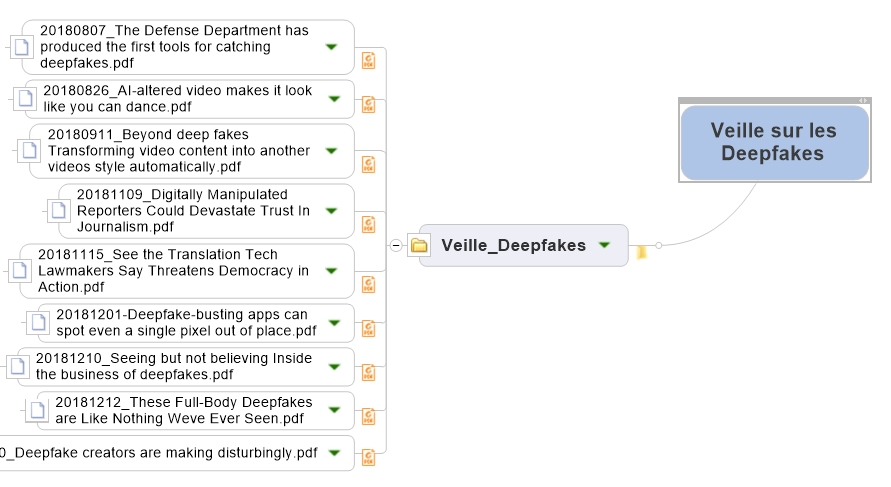Open dropdown arrow on Full-Body Deepfakes node

pos(334,410)
